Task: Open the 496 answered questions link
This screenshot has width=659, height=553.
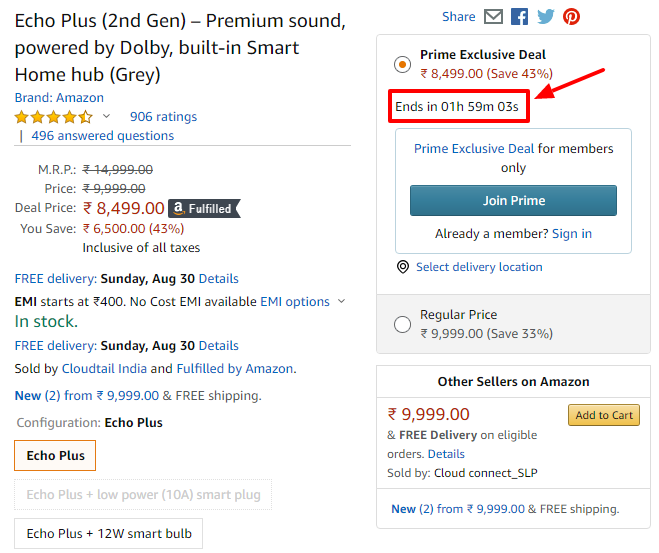Action: click(x=103, y=136)
